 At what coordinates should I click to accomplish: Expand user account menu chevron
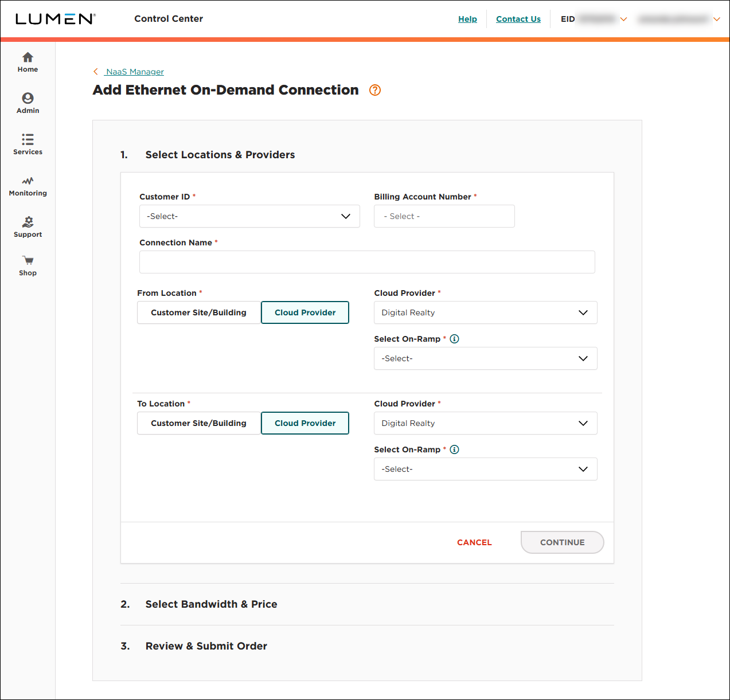[717, 19]
